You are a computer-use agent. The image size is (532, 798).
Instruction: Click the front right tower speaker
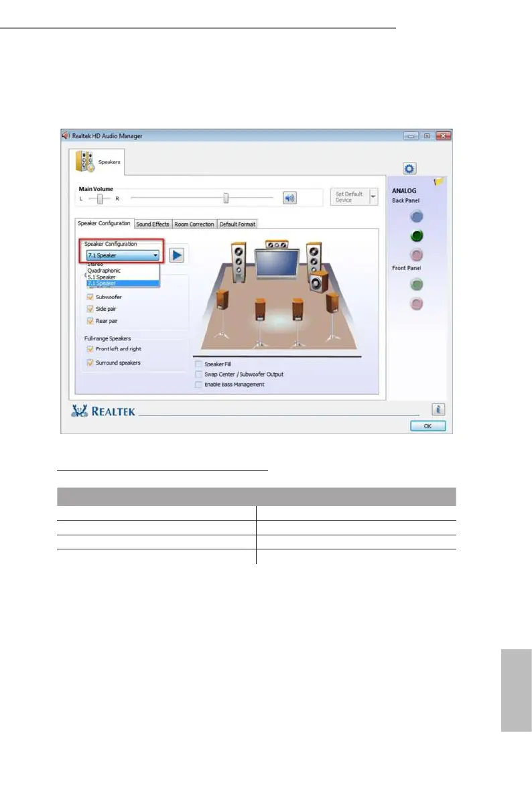tap(314, 259)
